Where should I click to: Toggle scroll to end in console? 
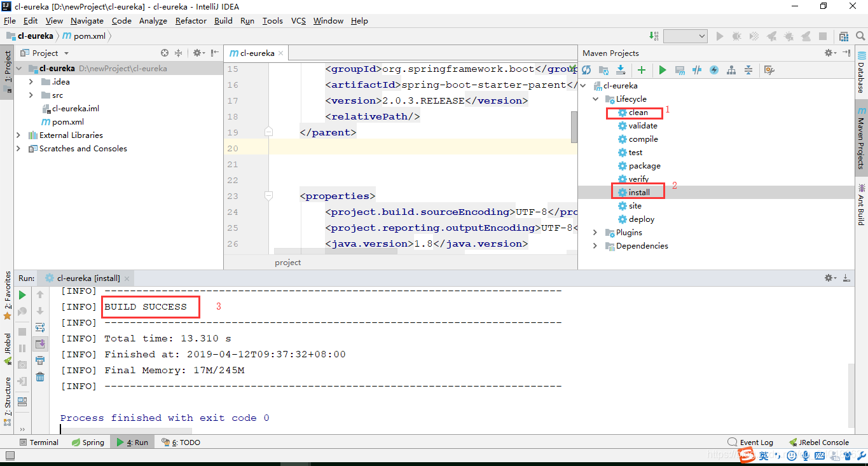click(x=40, y=344)
